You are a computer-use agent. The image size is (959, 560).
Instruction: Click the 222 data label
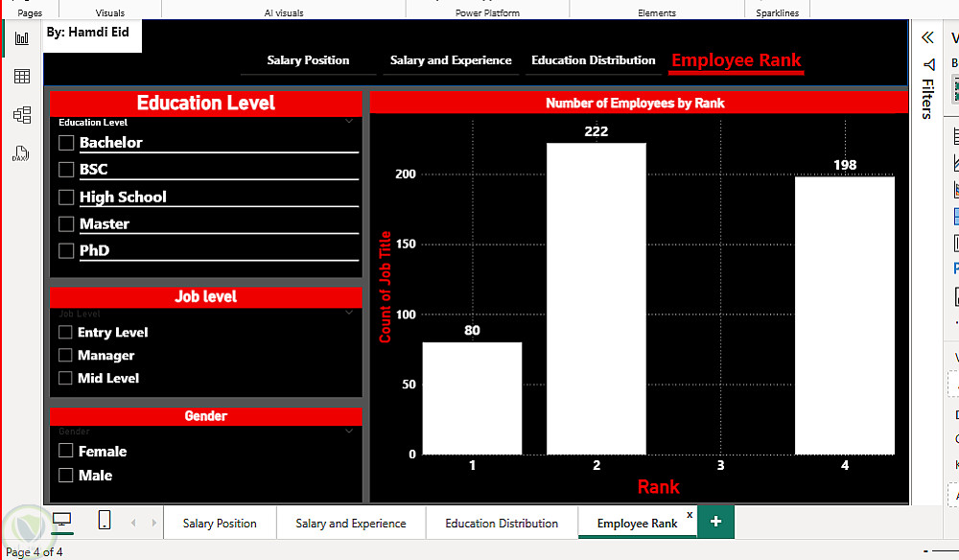[x=596, y=131]
